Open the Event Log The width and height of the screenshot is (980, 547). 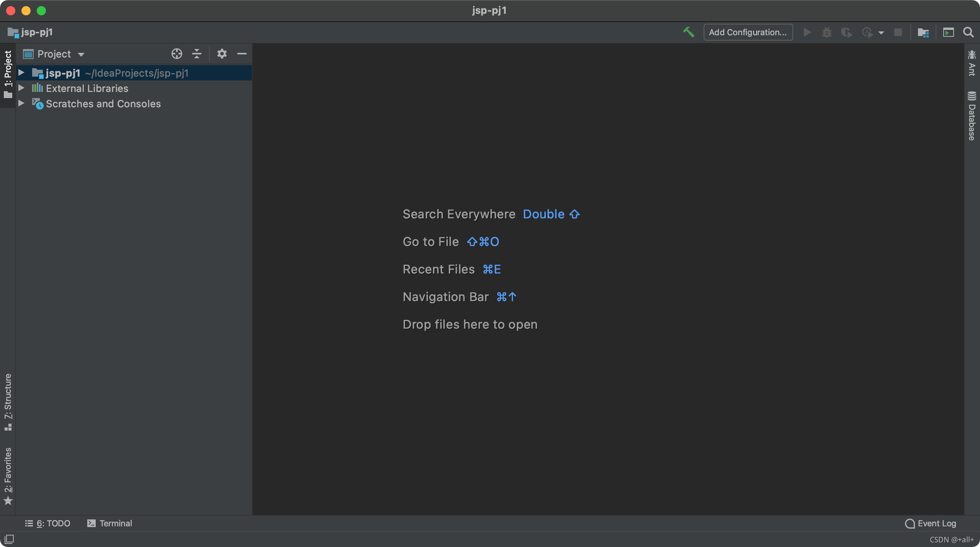931,523
